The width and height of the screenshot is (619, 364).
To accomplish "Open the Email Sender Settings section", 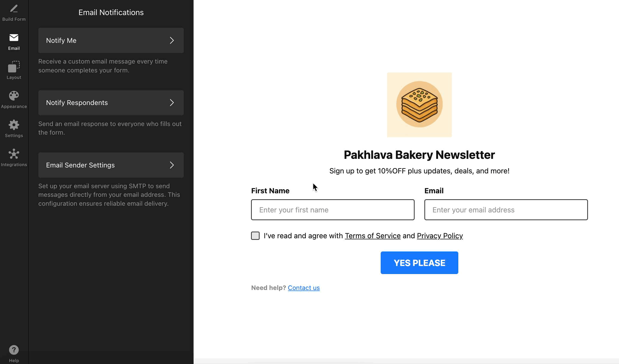I will click(x=111, y=165).
